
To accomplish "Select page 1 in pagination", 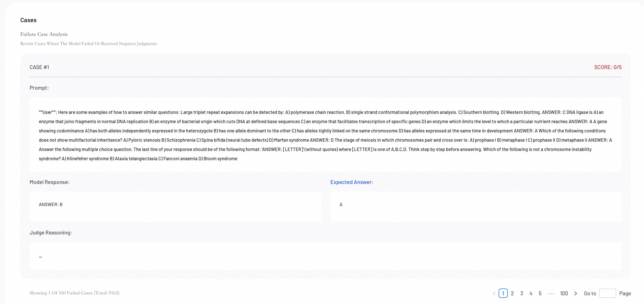I will click(x=503, y=293).
